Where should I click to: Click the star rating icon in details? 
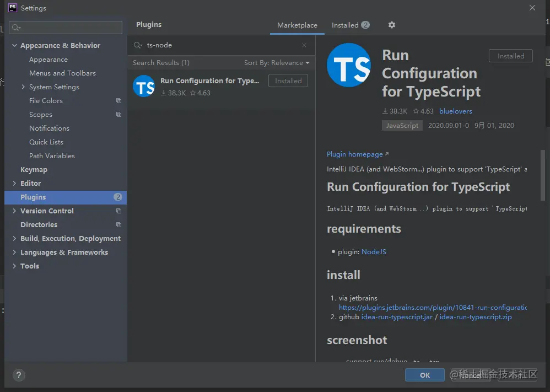pyautogui.click(x=416, y=111)
